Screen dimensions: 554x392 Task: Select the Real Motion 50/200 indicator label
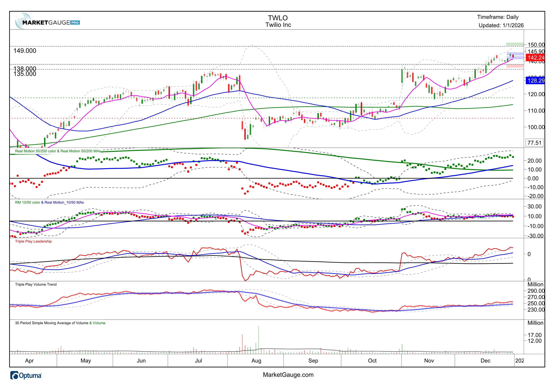[x=58, y=151]
